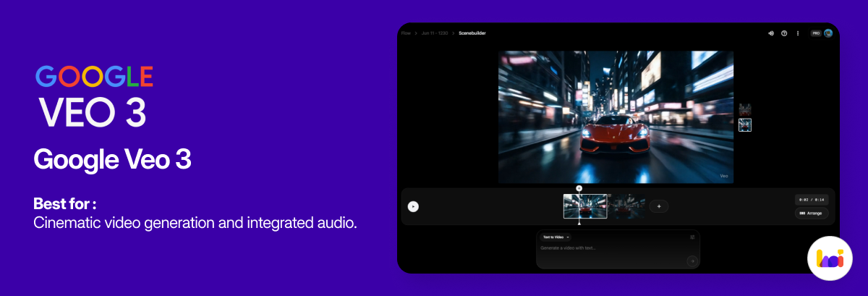The image size is (868, 296).
Task: Open the help question mark icon
Action: tap(784, 33)
